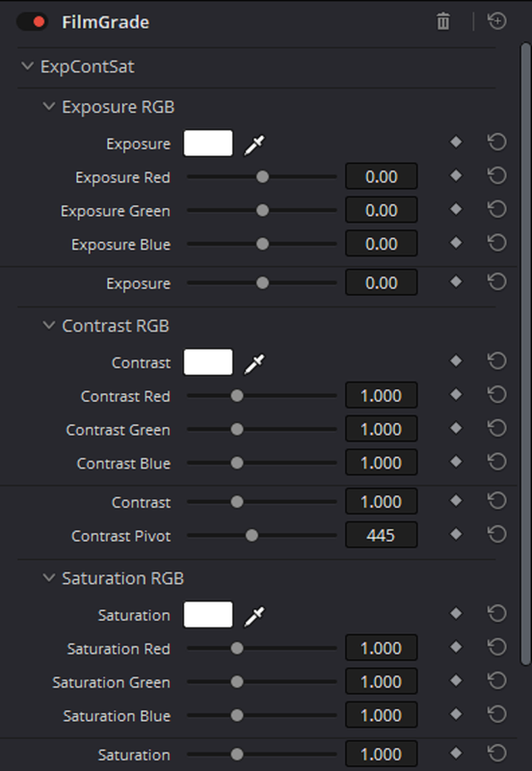Click the Contrast Pivot slider handle
This screenshot has height=771, width=532.
coord(252,536)
